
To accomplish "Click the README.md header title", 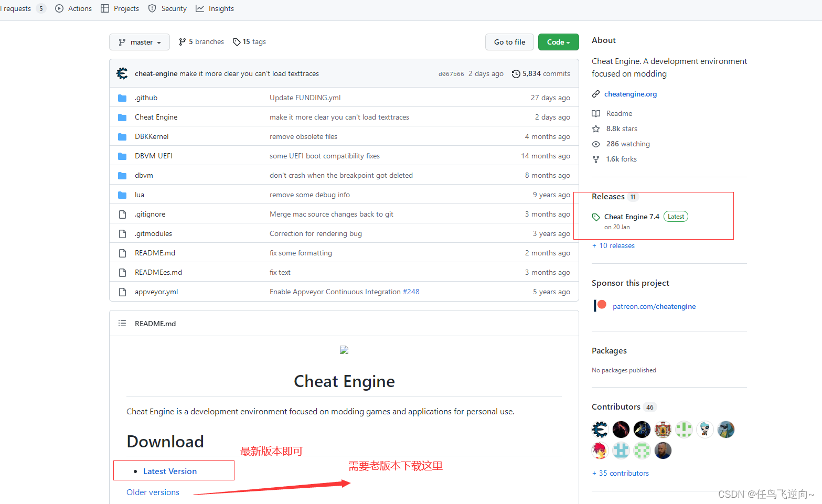I will tap(155, 324).
